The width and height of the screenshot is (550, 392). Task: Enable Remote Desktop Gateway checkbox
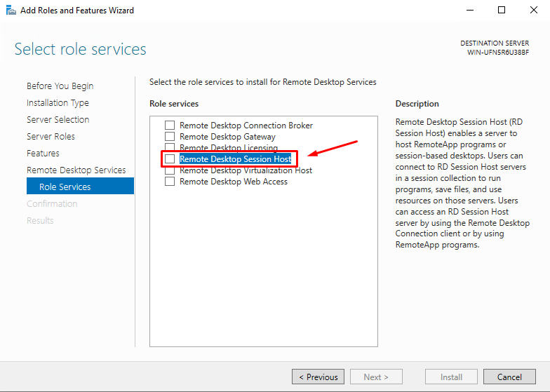(x=169, y=137)
